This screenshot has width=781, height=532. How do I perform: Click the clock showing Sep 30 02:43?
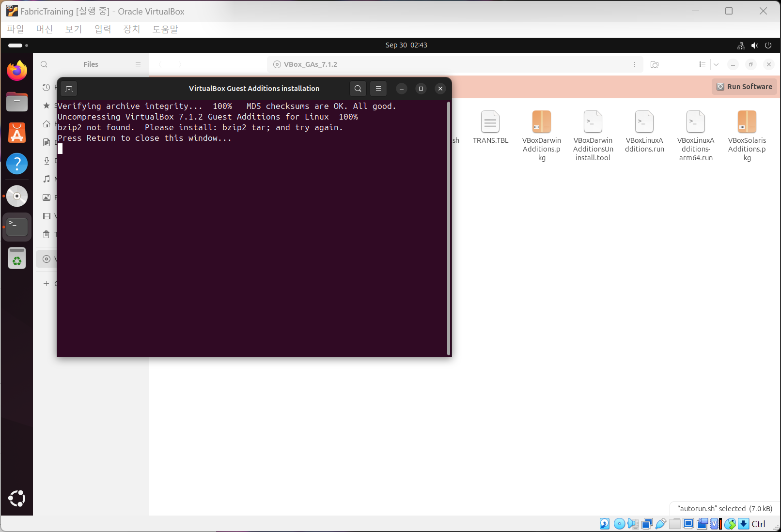(x=406, y=45)
